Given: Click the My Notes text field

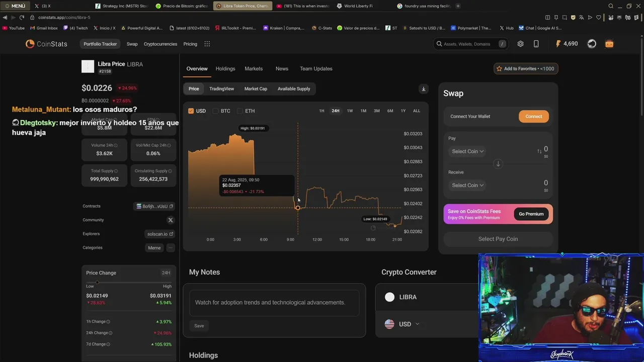Looking at the screenshot, I should (274, 303).
